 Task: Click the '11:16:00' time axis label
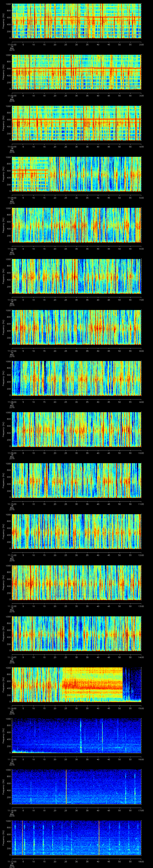click(12, 810)
